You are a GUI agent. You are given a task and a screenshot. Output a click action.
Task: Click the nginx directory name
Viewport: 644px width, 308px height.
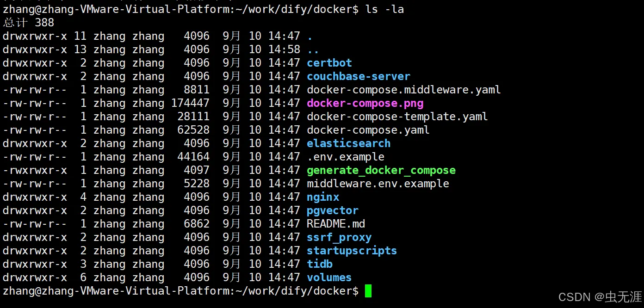click(x=323, y=197)
